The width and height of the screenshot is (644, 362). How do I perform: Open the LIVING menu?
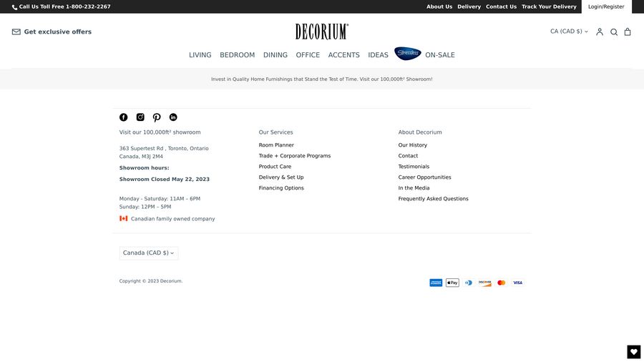(x=200, y=55)
